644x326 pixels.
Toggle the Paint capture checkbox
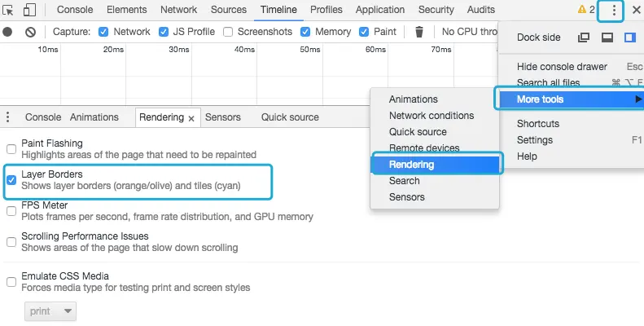pos(364,32)
